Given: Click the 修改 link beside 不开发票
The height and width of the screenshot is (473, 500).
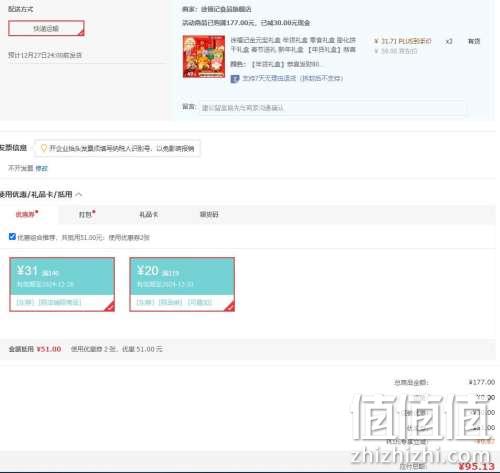Looking at the screenshot, I should click(42, 168).
